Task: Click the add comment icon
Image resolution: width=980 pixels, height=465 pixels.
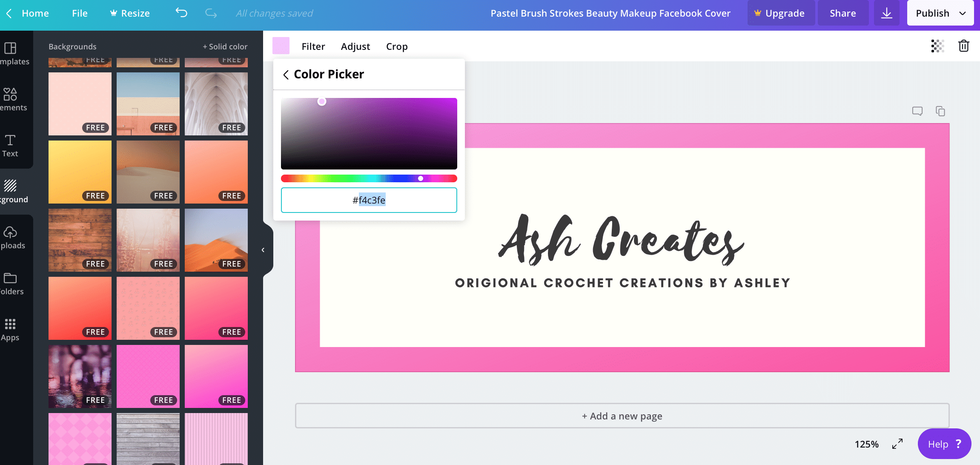Action: (x=917, y=111)
